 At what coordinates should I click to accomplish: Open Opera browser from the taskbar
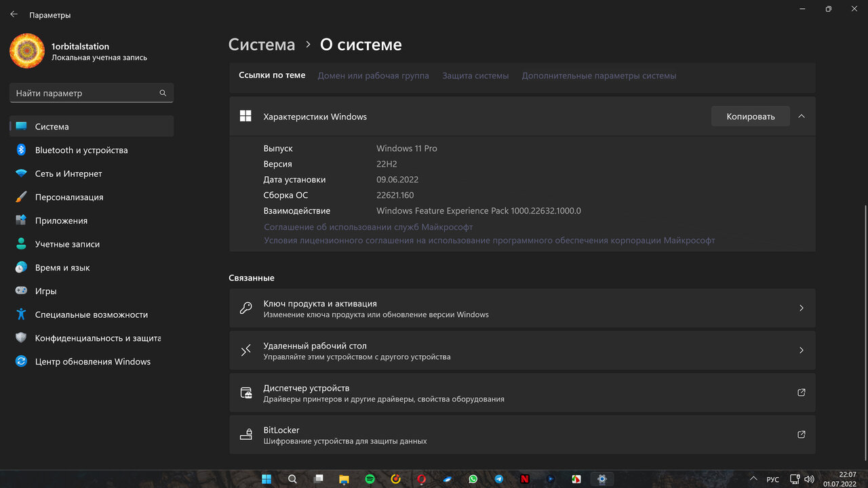[x=421, y=479]
